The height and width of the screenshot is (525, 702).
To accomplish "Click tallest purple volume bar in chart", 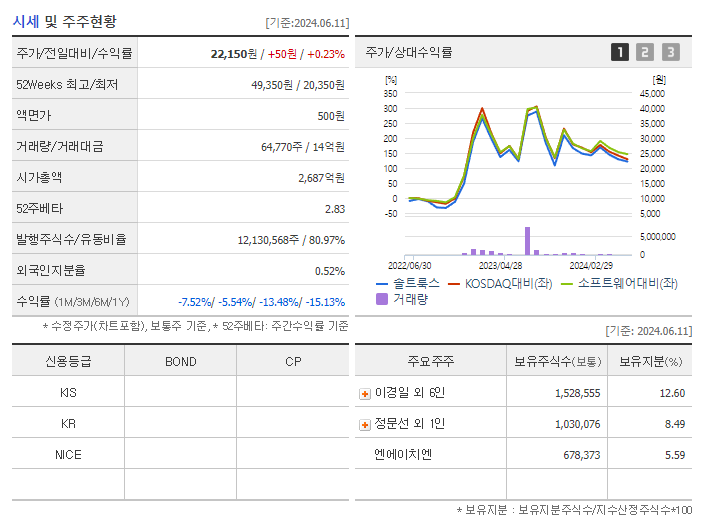I will point(527,241).
